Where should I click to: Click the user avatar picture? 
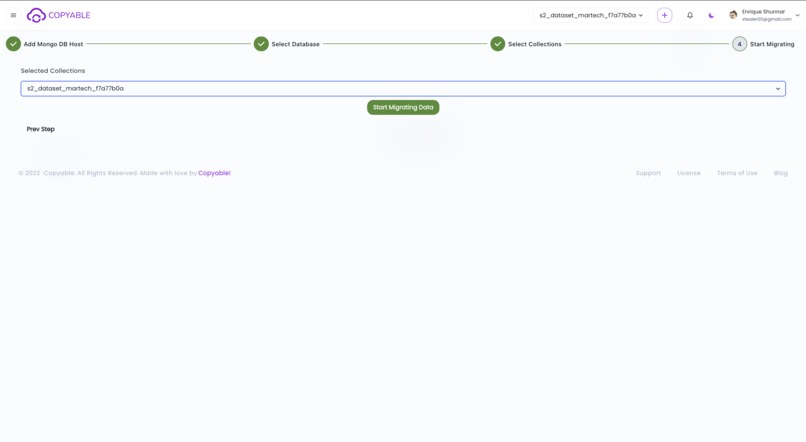[733, 15]
